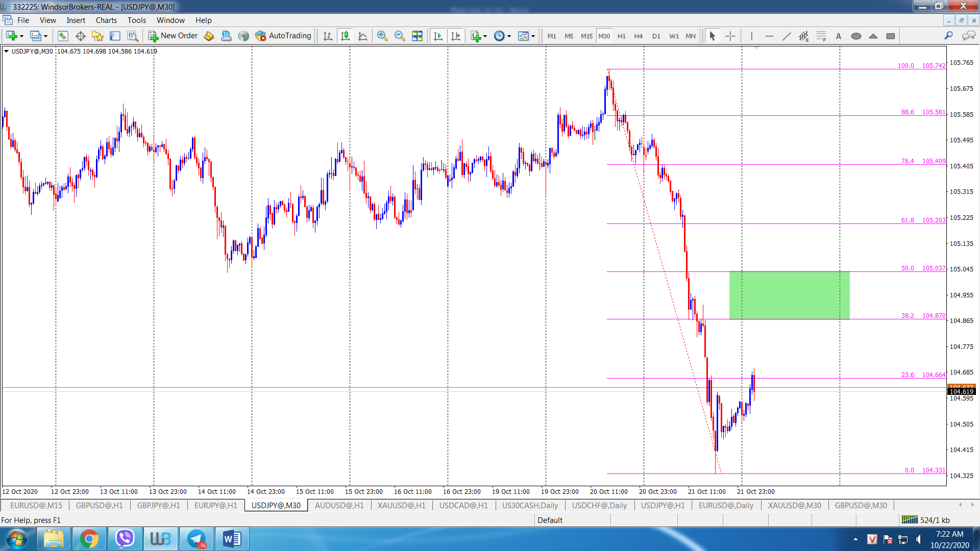
Task: Click the green rectangle on chart
Action: click(789, 295)
